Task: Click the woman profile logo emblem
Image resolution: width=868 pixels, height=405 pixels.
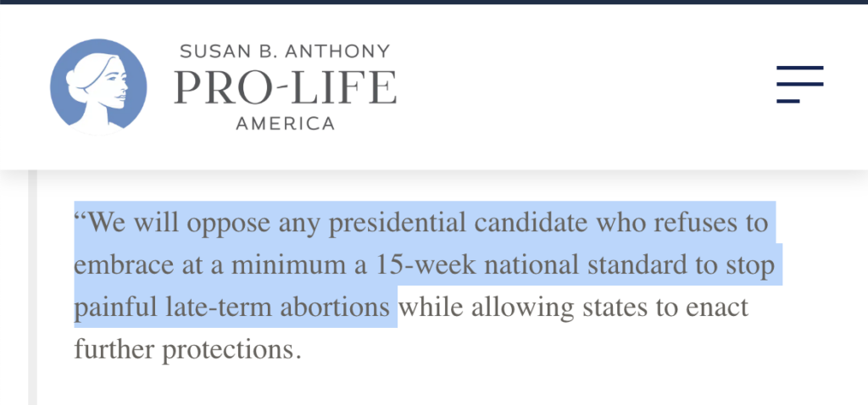Action: (x=98, y=87)
